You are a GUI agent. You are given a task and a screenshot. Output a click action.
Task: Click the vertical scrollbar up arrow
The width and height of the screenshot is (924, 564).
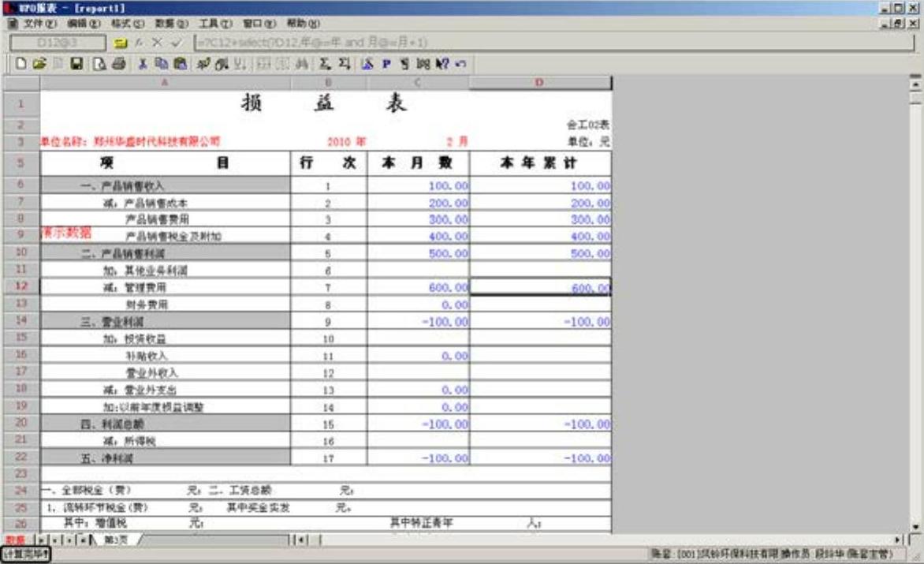pos(915,85)
